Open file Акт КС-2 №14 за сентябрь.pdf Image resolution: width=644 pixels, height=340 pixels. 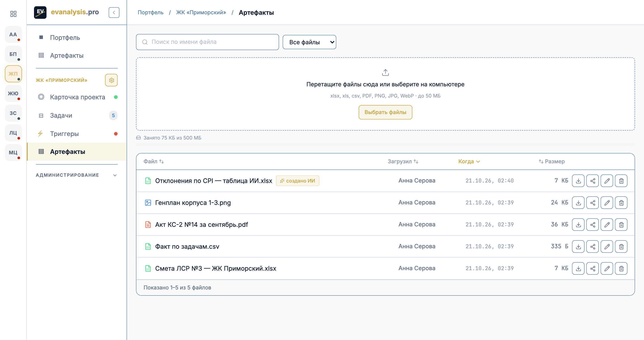(x=201, y=225)
